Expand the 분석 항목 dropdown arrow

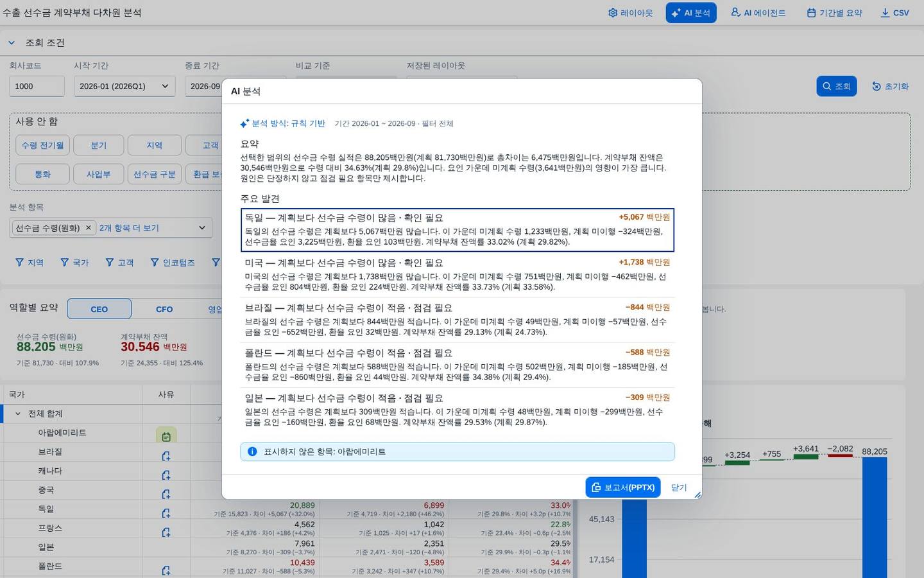(x=202, y=228)
